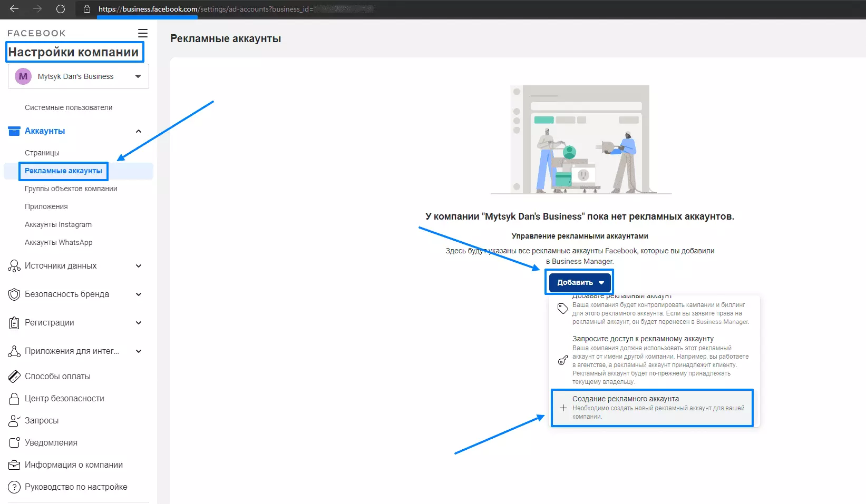Click the M avatar of business account

pyautogui.click(x=23, y=76)
